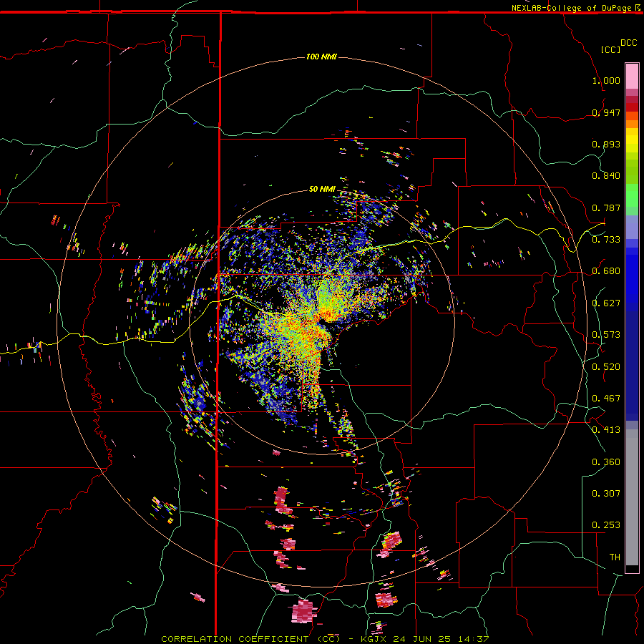Click the gray bottom legend segment
This screenshot has height=644, width=644.
point(632,497)
